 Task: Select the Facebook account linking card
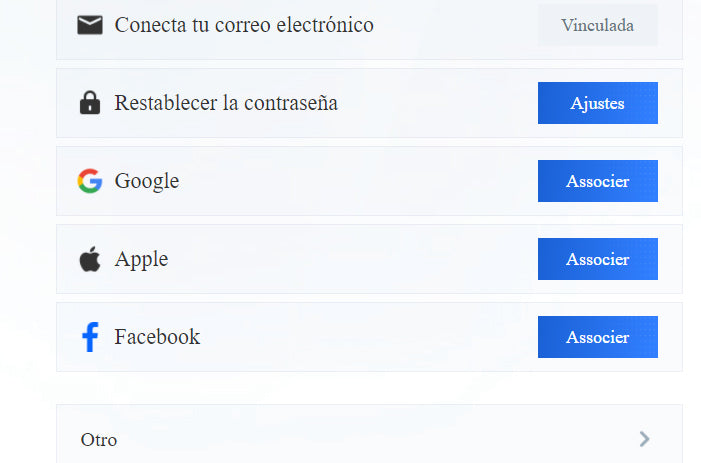click(x=369, y=337)
